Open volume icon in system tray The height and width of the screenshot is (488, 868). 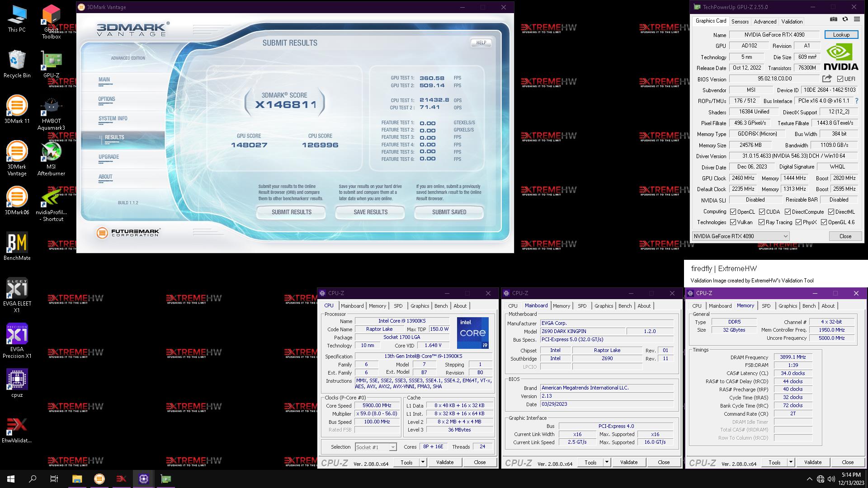click(831, 479)
